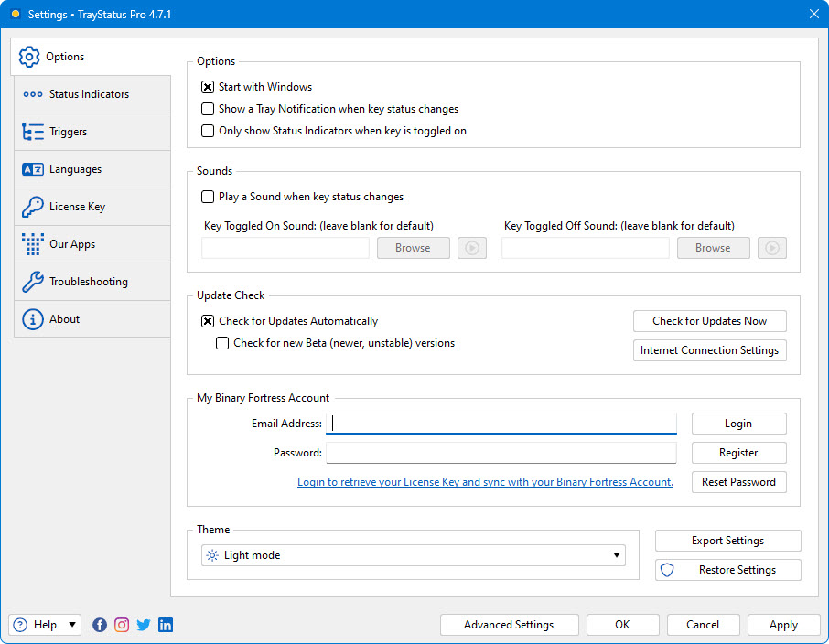Click inside the Email Address field
This screenshot has height=644, width=829.
[x=501, y=424]
